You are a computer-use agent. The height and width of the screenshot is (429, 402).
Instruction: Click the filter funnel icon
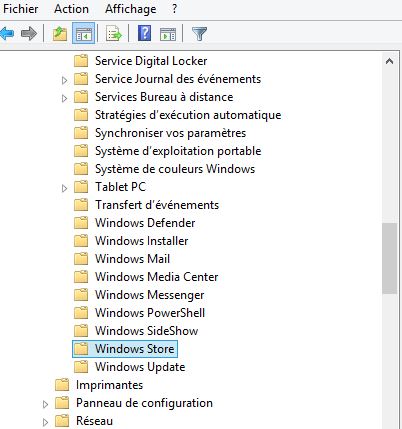(199, 34)
